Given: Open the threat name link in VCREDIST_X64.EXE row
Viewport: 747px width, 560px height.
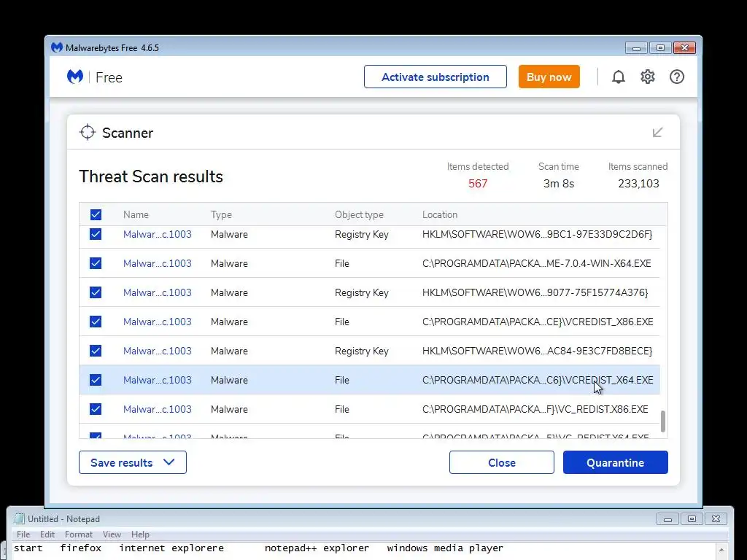Looking at the screenshot, I should [158, 380].
